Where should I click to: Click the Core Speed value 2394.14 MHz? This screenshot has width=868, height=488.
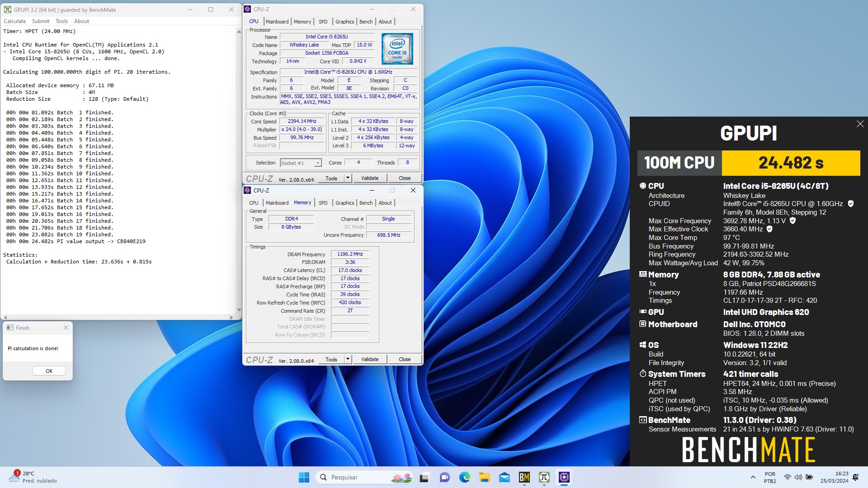click(302, 121)
